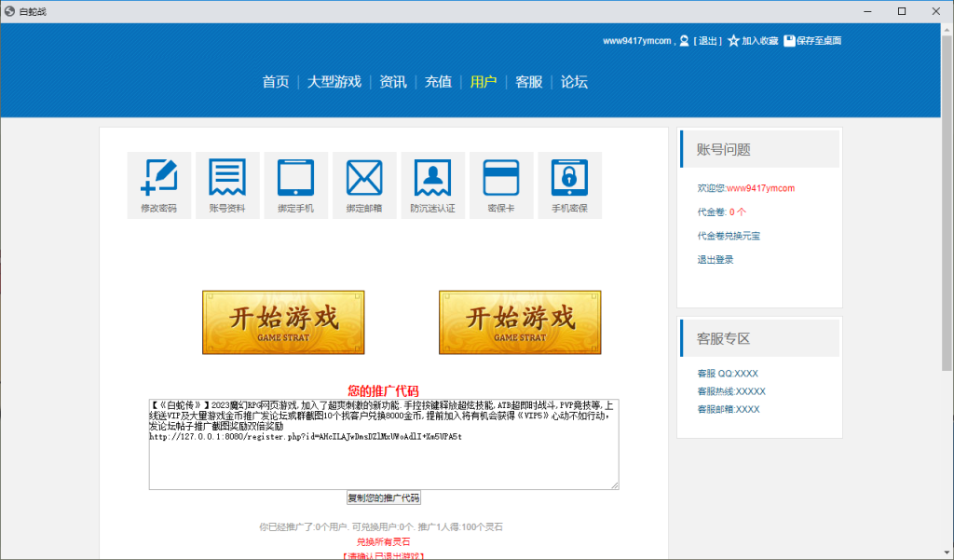The width and height of the screenshot is (954, 560).
Task: Click 退出登录 in account sidebar
Action: point(715,259)
